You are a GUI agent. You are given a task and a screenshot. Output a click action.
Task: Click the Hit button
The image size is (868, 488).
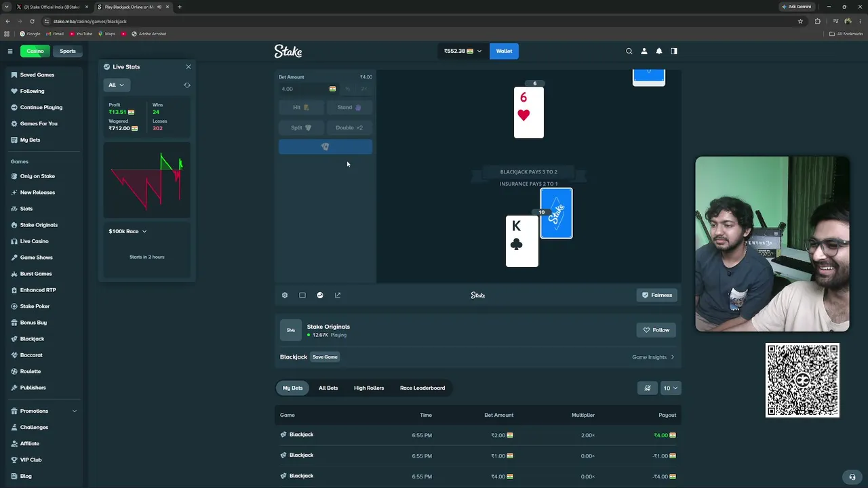(x=301, y=107)
